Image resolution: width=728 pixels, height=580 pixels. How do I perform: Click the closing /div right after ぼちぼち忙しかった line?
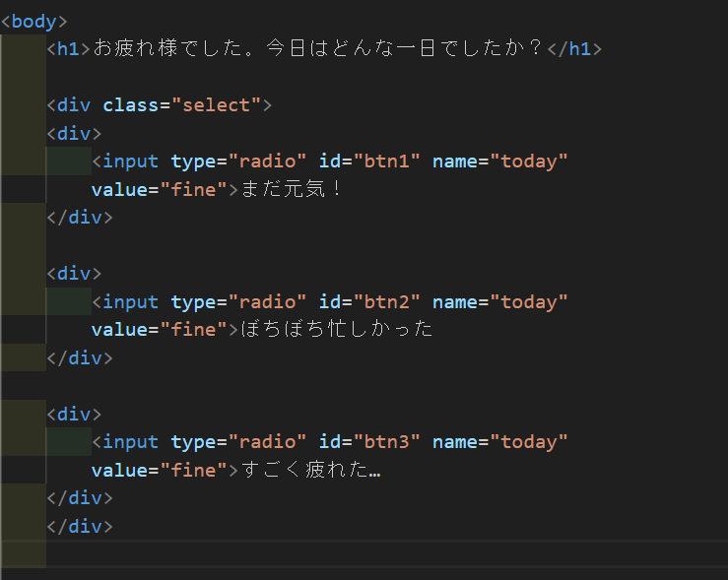click(80, 358)
